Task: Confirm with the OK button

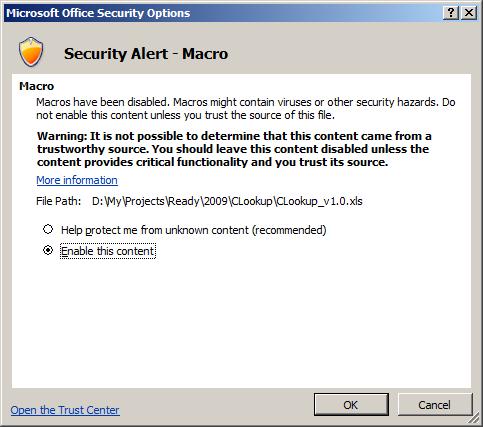Action: pos(351,405)
